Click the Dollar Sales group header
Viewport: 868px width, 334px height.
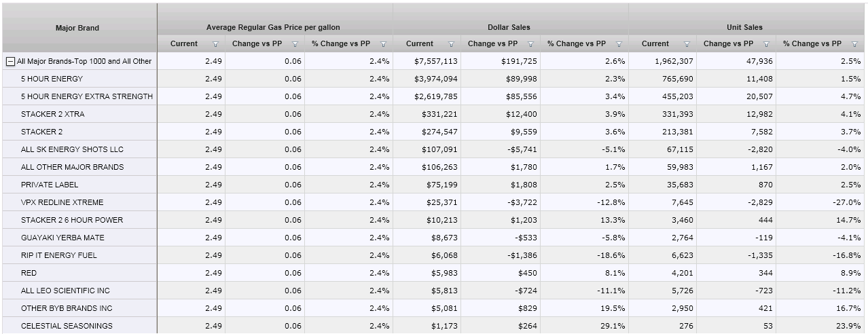click(509, 27)
